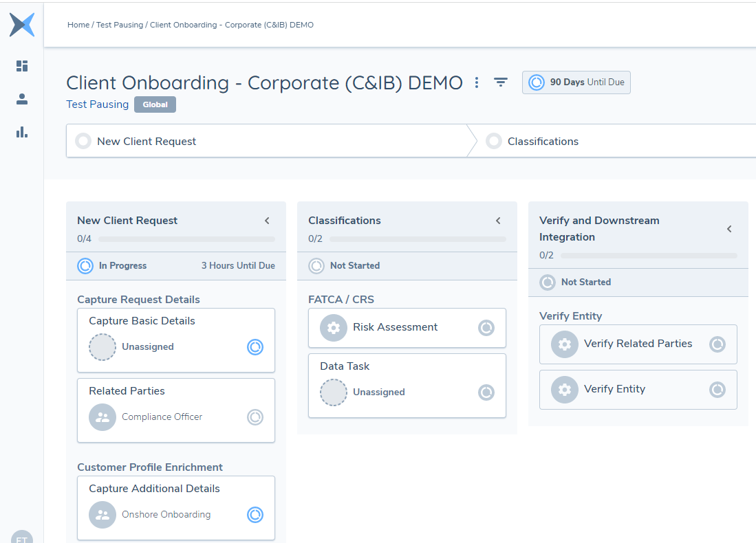Click the status ring on Related Parties
Image resolution: width=756 pixels, height=543 pixels.
[x=255, y=417]
